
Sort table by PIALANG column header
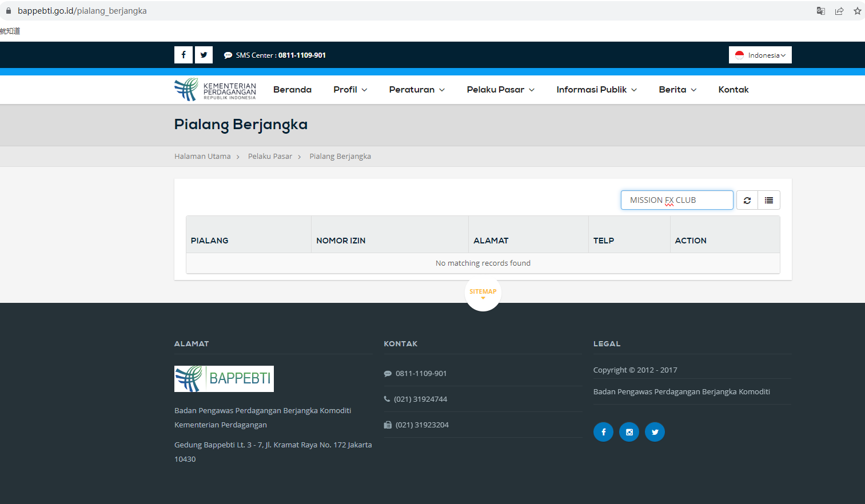[x=210, y=241]
